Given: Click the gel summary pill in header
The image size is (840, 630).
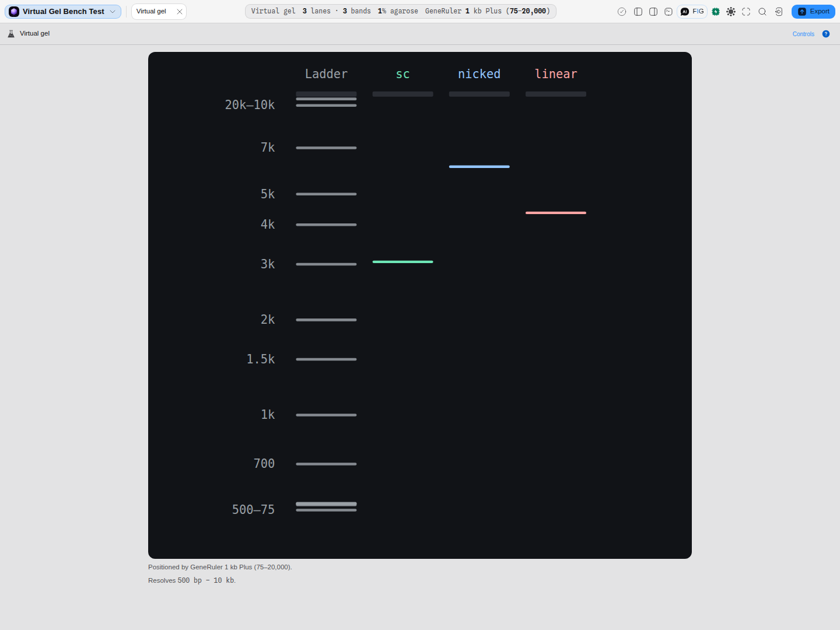Looking at the screenshot, I should click(401, 11).
